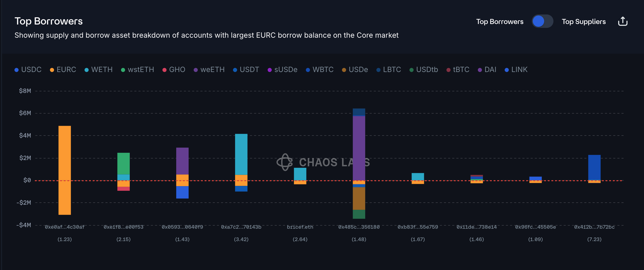644x270 pixels.
Task: Toggle WETH legend entry
Action: 99,70
